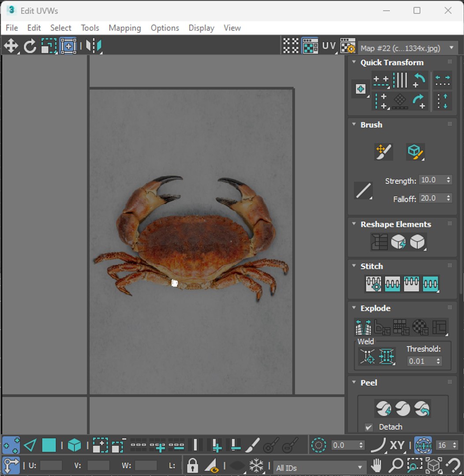Click the XY falloff space button
The width and height of the screenshot is (464, 476).
point(397,445)
